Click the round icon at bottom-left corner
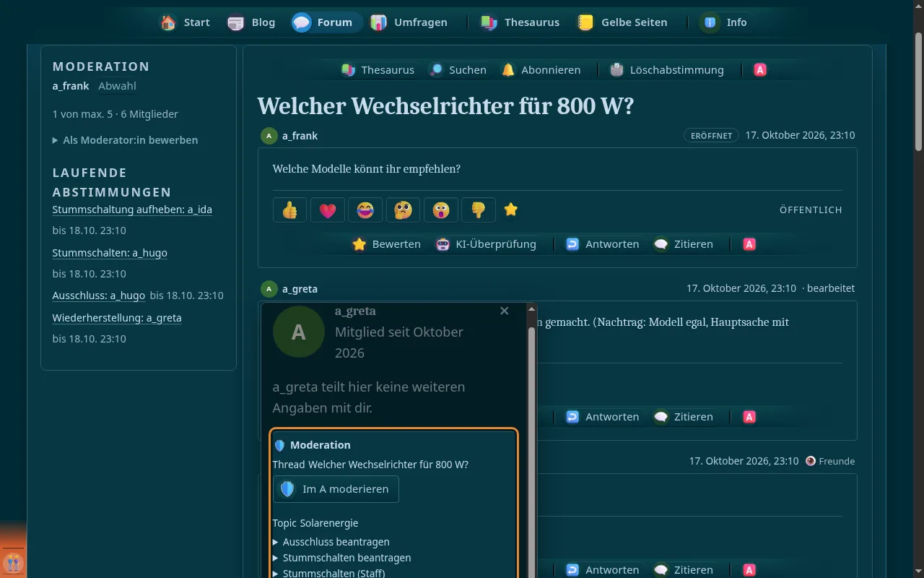The height and width of the screenshot is (578, 924). coord(13,563)
